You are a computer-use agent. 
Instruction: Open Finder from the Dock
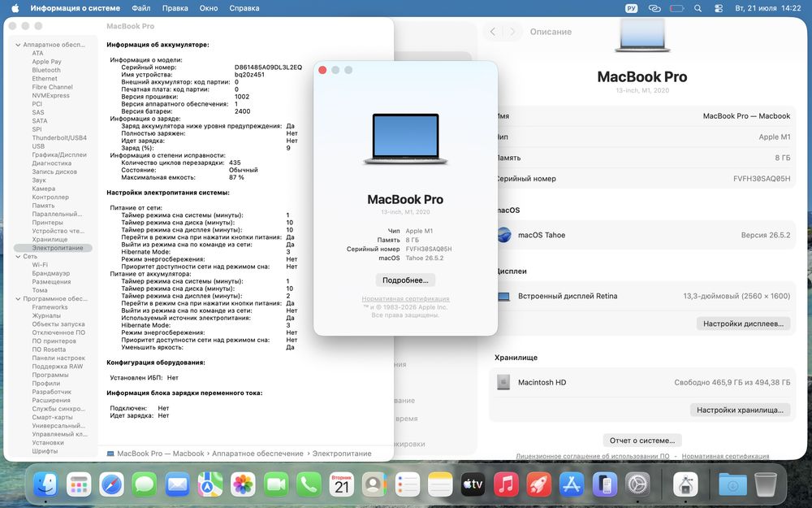(x=45, y=485)
